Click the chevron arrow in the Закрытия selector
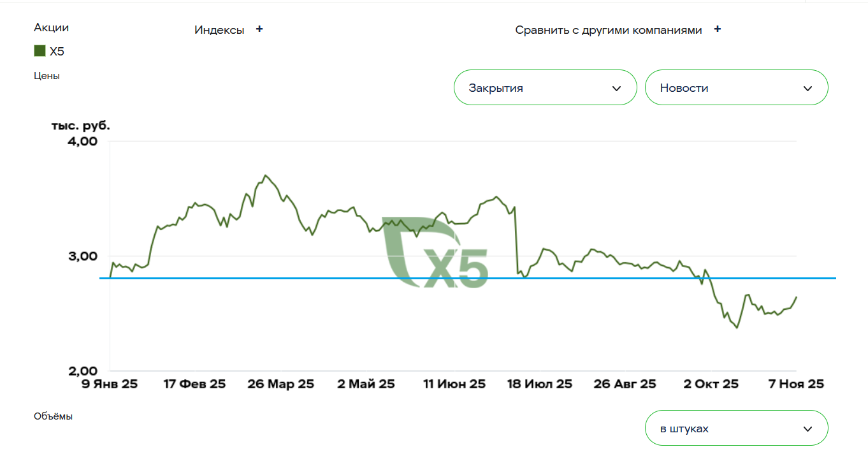The width and height of the screenshot is (868, 461). coord(616,88)
